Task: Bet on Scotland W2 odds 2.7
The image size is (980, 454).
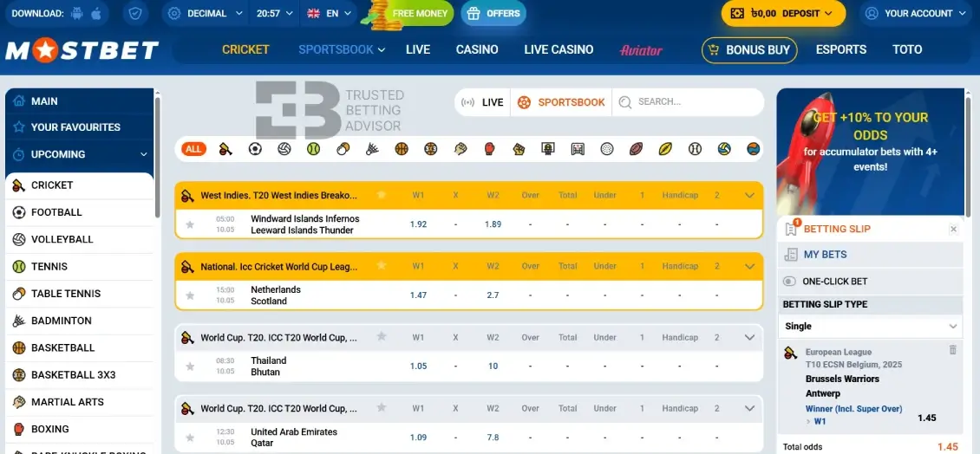Action: click(x=493, y=295)
